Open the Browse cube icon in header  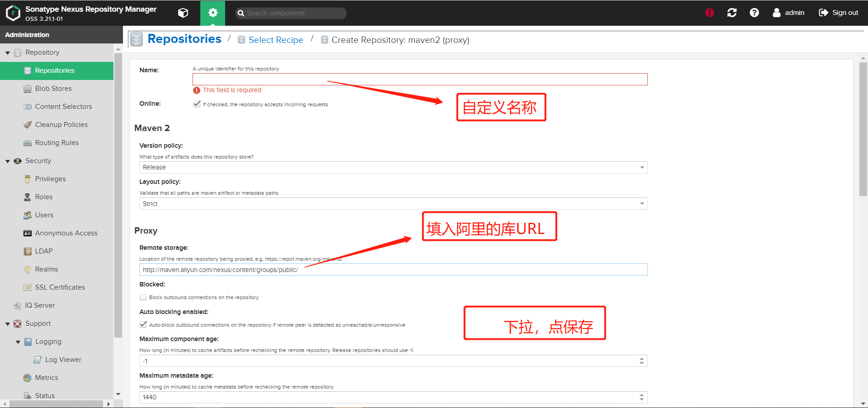tap(183, 13)
